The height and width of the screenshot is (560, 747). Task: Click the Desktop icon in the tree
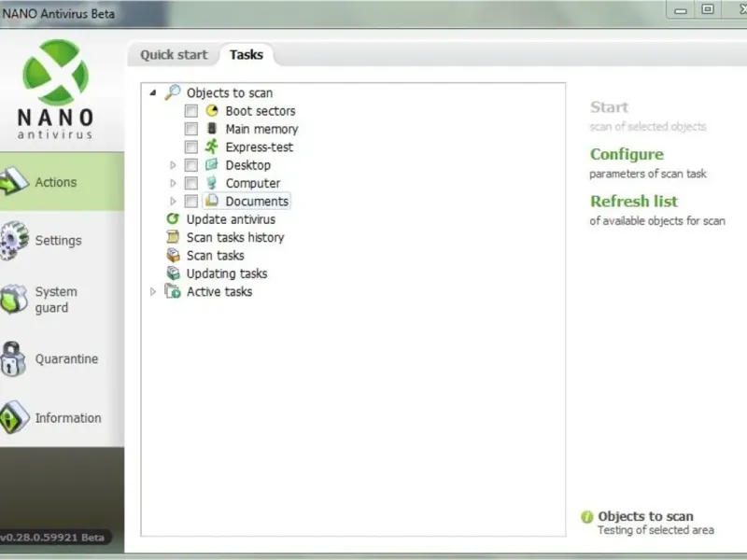tap(212, 165)
